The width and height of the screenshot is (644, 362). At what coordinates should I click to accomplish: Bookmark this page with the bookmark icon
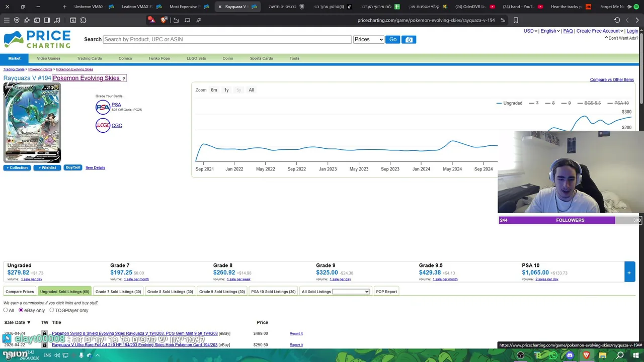tap(516, 20)
